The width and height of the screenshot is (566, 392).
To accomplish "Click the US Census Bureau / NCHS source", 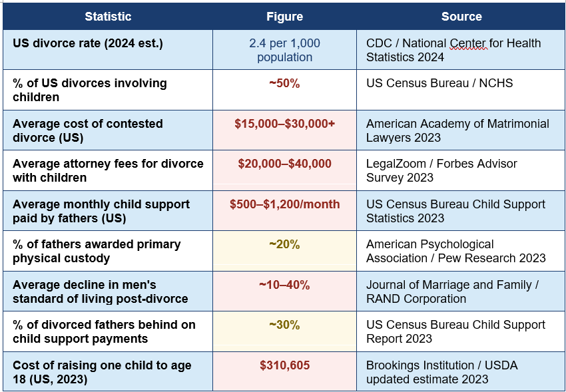I will point(439,83).
